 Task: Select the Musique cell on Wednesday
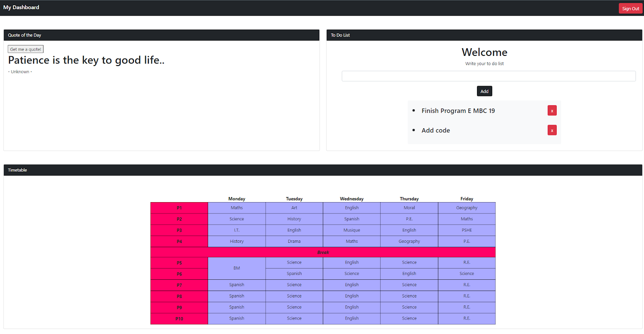[351, 230]
